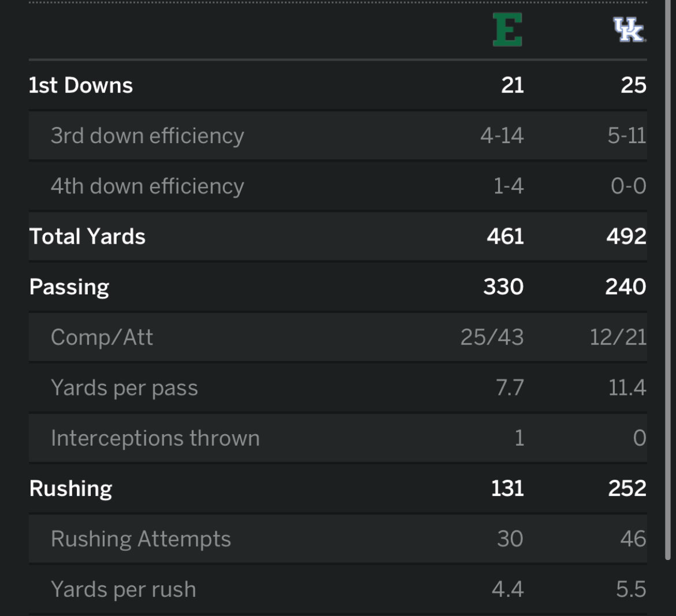Click the Passing category heading

[69, 287]
